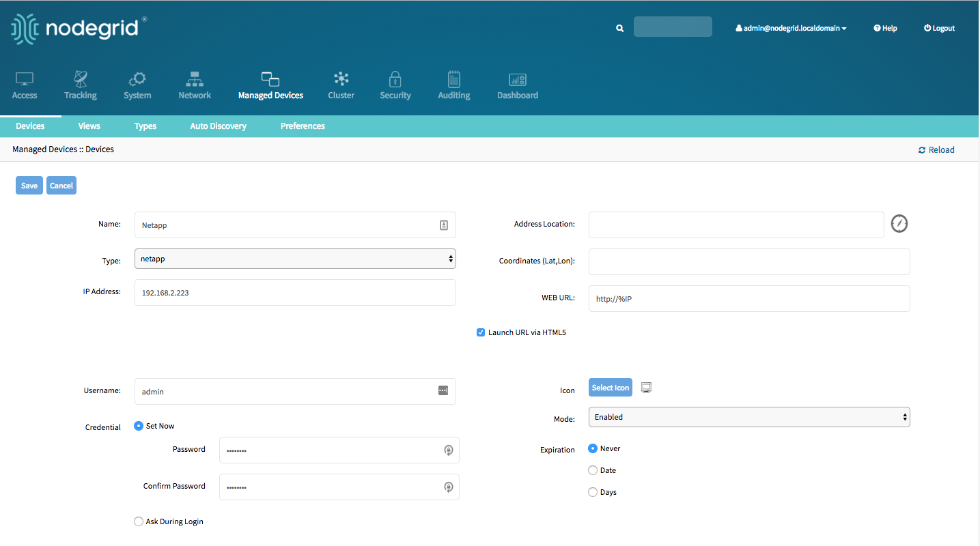Open the Access section icon
The image size is (980, 546).
[x=25, y=86]
